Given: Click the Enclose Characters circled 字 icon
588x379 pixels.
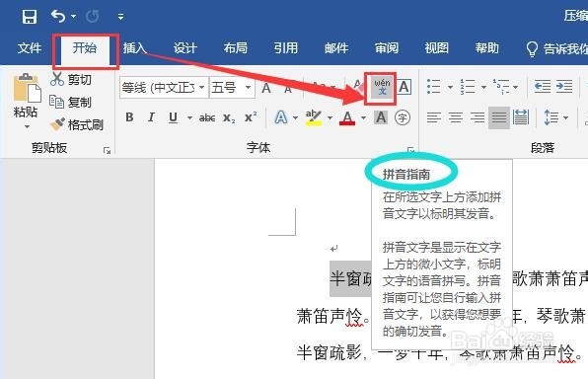Looking at the screenshot, I should (x=403, y=117).
